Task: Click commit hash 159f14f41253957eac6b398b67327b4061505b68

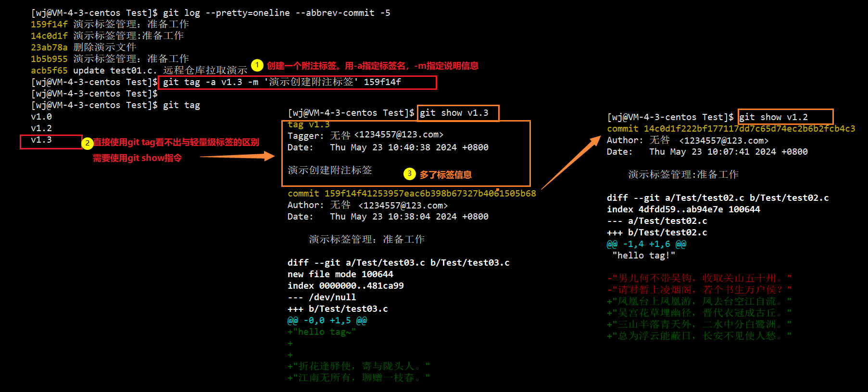Action: coord(430,194)
